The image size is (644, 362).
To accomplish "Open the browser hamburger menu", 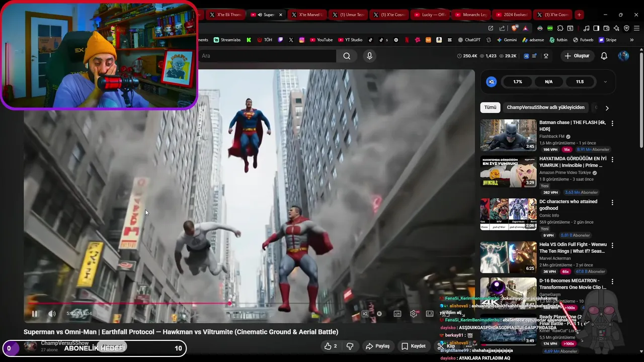I will pyautogui.click(x=636, y=28).
